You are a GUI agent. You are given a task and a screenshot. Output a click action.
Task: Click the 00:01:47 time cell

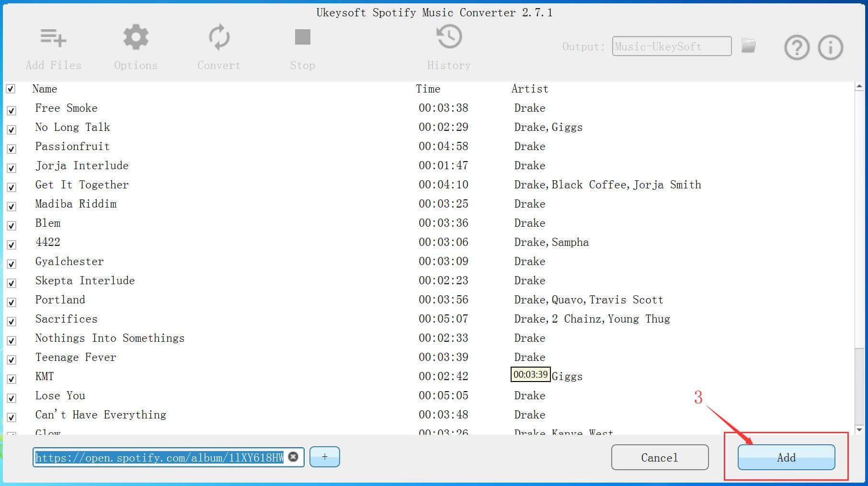[444, 165]
